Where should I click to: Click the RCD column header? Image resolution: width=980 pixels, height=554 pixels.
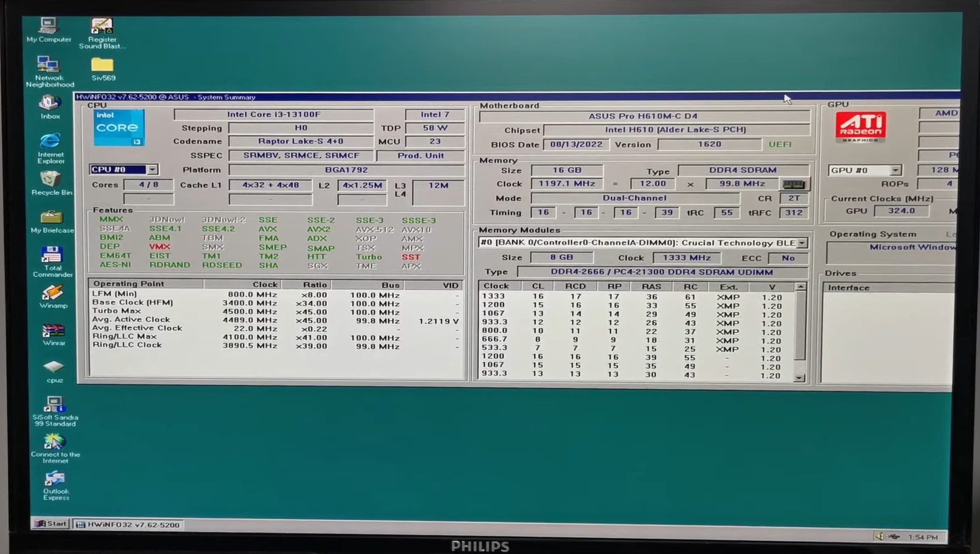click(x=575, y=286)
